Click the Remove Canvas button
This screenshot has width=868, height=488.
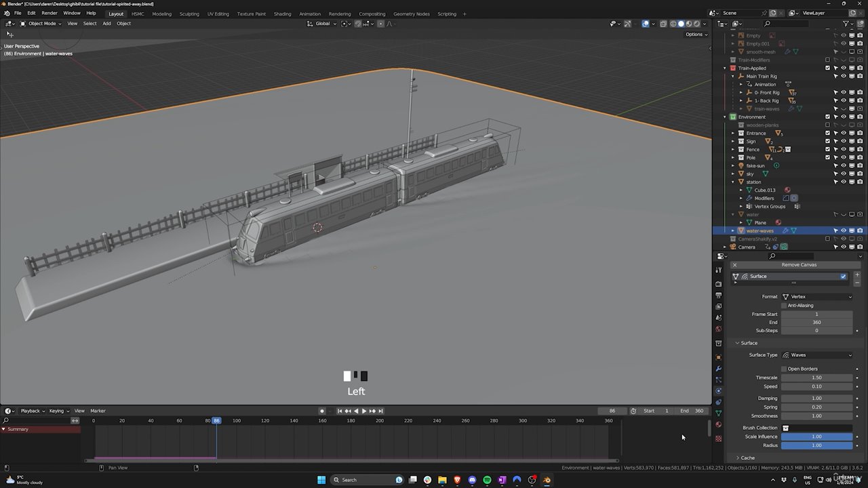pos(799,265)
